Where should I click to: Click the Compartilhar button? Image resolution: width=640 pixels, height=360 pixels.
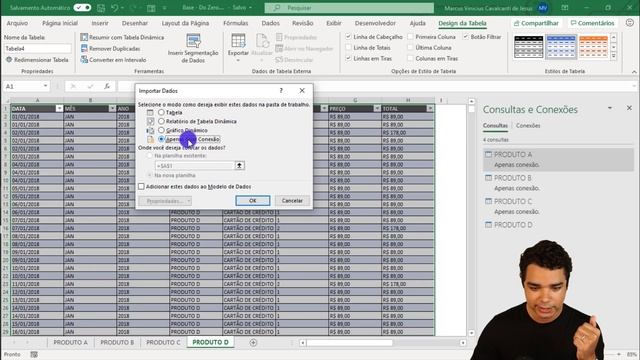point(536,23)
